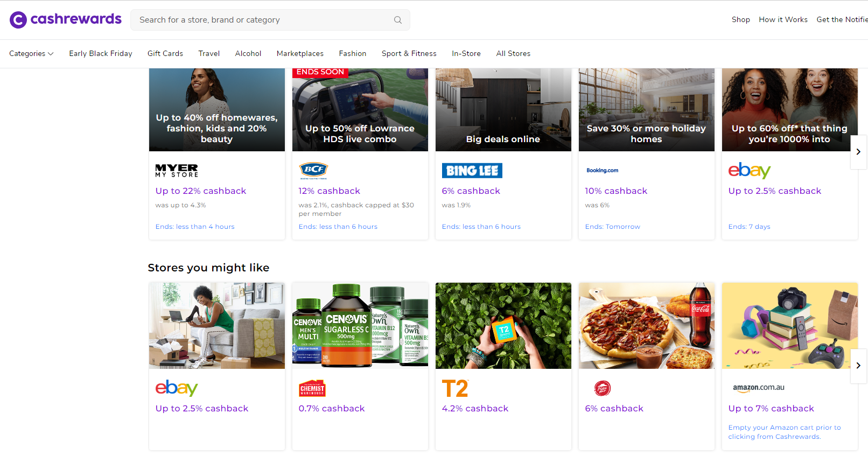Select Marketplaces in navigation
This screenshot has height=469, width=868.
[x=300, y=53]
